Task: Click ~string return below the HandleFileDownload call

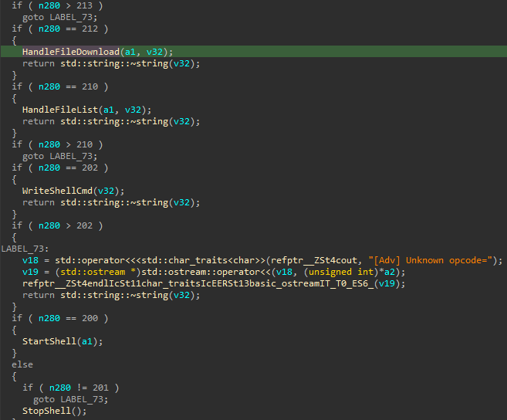Action: coord(111,63)
